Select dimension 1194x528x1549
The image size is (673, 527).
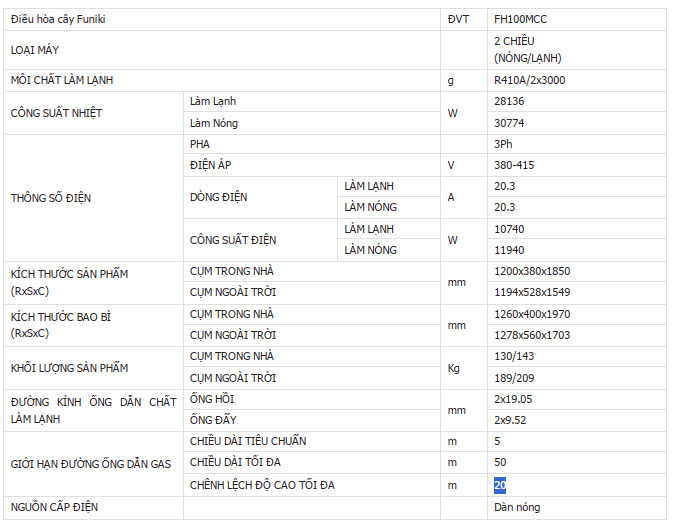pos(532,292)
